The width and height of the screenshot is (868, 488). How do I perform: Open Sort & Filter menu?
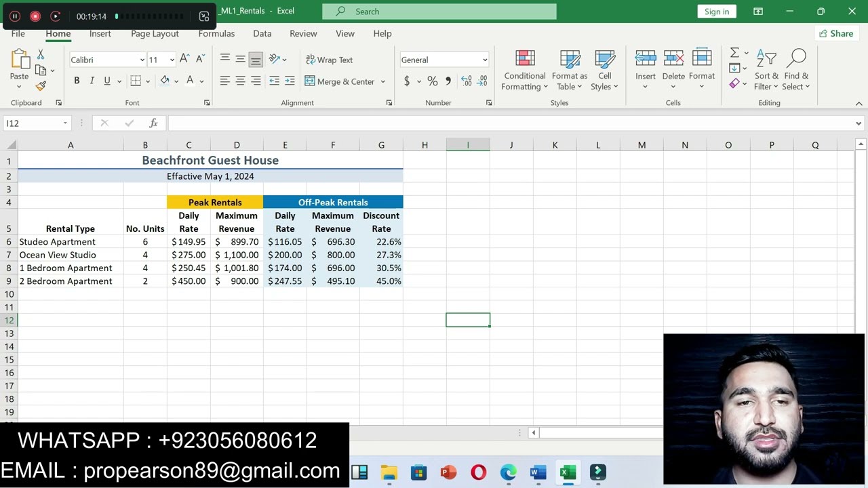[x=766, y=70]
